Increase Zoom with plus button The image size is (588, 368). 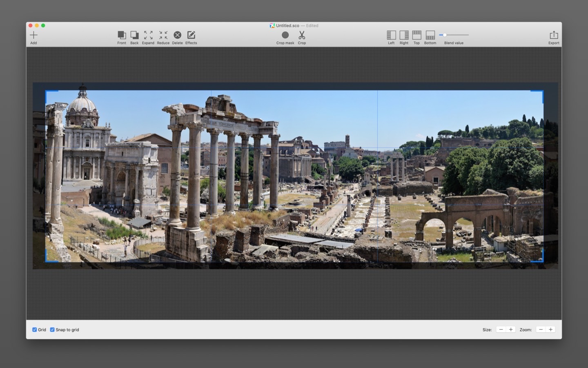pos(550,330)
